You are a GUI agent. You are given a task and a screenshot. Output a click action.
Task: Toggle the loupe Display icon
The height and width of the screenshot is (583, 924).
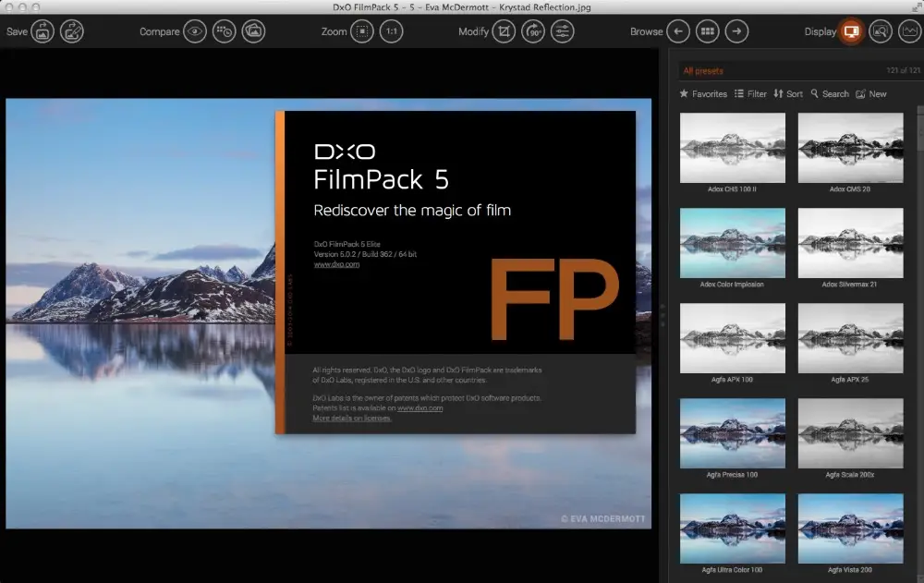(x=881, y=31)
